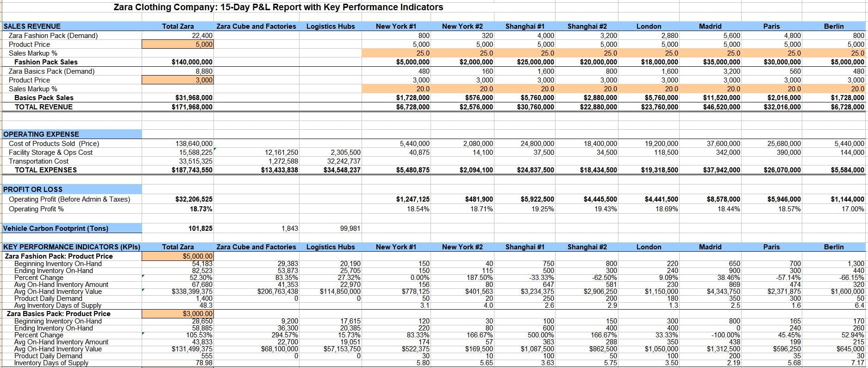Viewport: 868px width, 368px height.
Task: Click Zara Cube total expenses '$13,433,838'
Action: [x=280, y=170]
